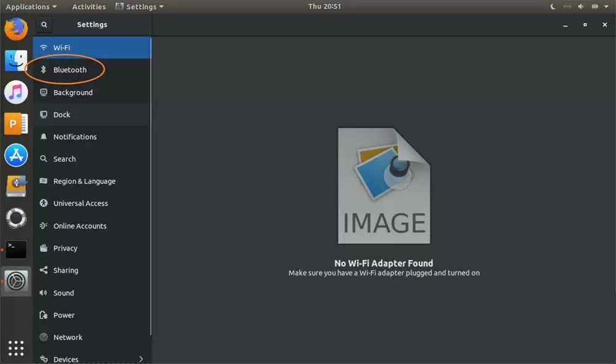Click the sidebar vertical scrollbar

pyautogui.click(x=151, y=187)
